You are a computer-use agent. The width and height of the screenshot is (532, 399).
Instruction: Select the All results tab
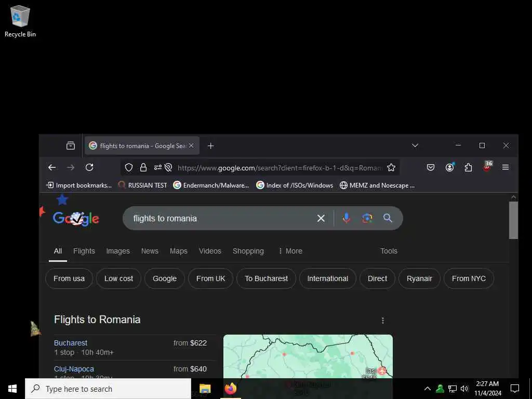58,251
